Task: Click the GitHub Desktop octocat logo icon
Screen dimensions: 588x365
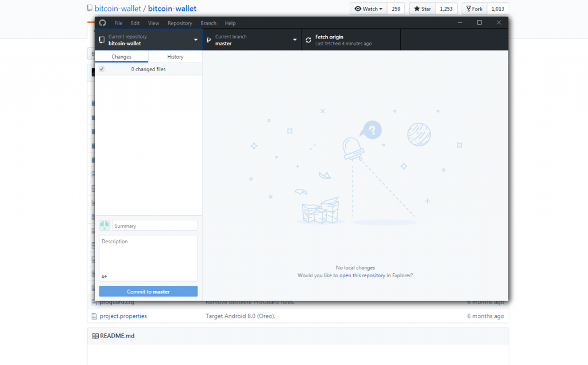Action: click(x=102, y=23)
